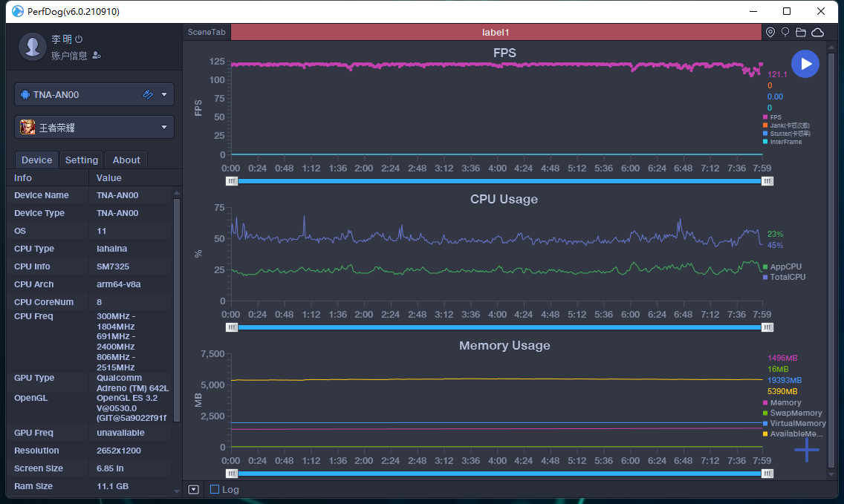The width and height of the screenshot is (844, 504).
Task: Click the location pin icon in top bar
Action: 770,32
